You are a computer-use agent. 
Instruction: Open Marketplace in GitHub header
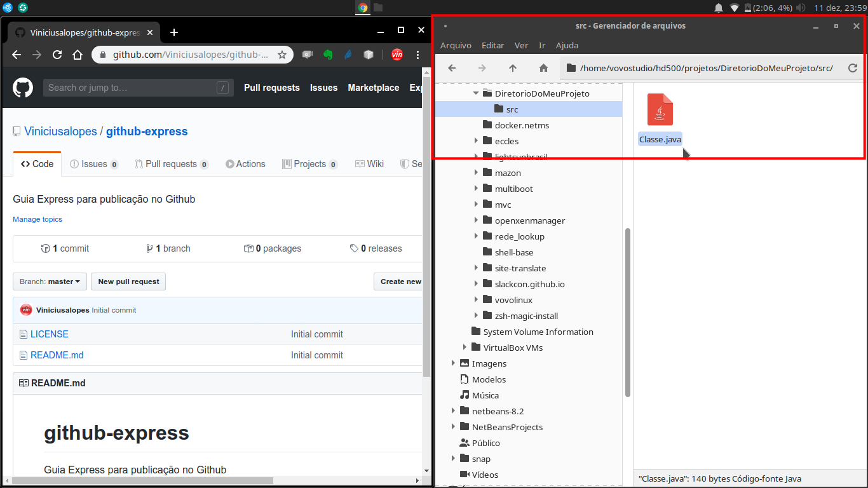pos(374,88)
